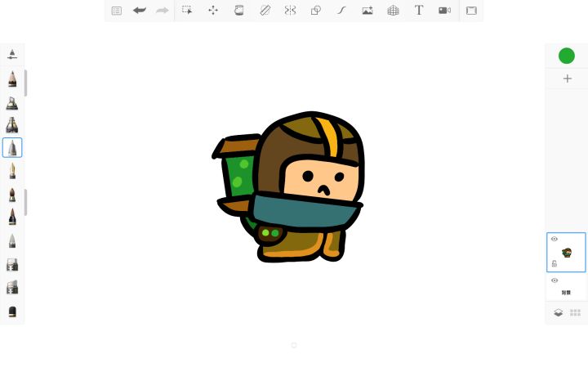Enable the Symmetry tool

tap(290, 11)
